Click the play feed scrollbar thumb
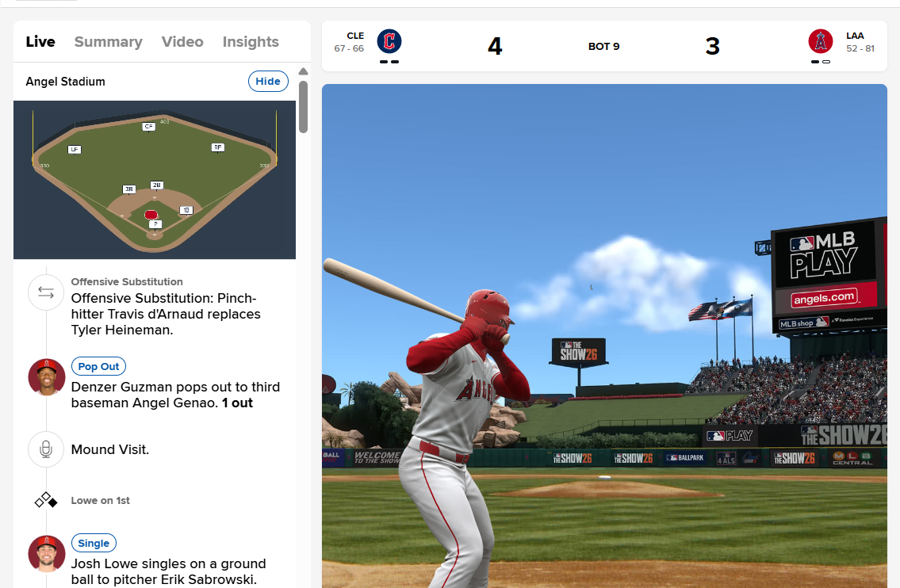The width and height of the screenshot is (900, 588). (x=303, y=107)
